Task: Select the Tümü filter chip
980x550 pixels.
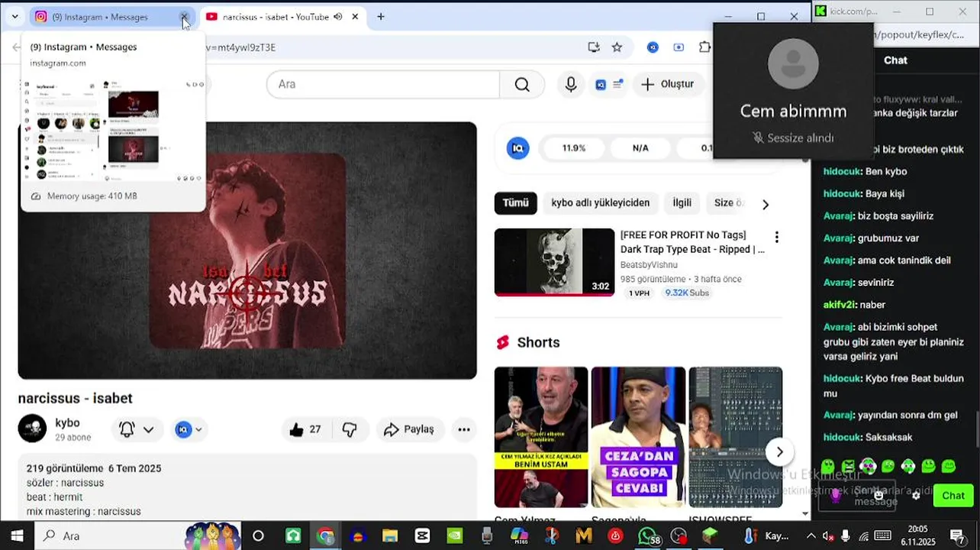Action: [515, 203]
